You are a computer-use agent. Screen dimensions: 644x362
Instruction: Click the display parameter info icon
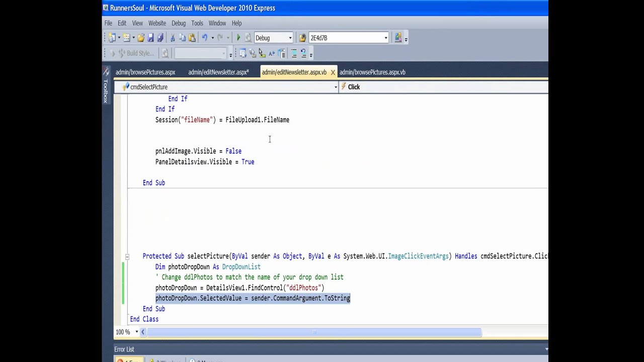coord(252,53)
